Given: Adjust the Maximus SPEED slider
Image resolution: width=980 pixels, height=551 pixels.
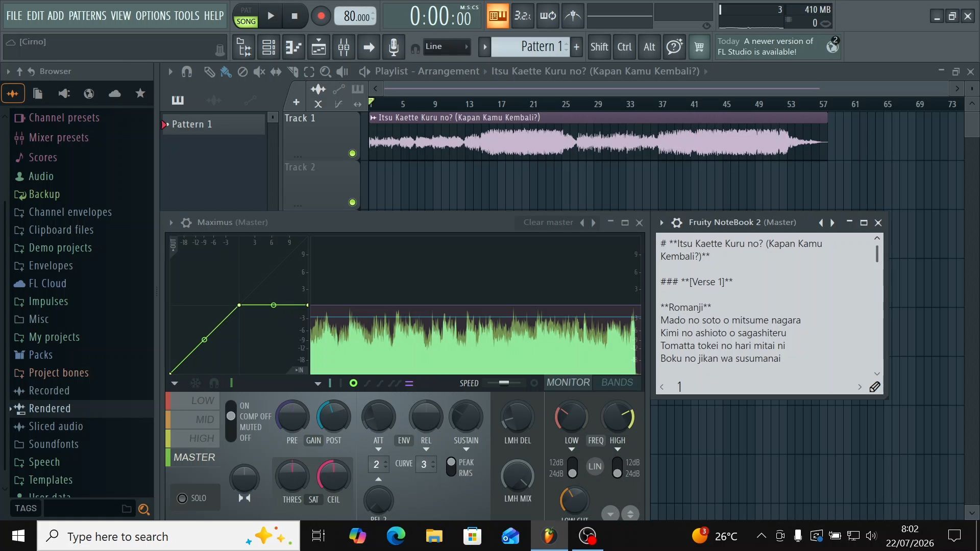Looking at the screenshot, I should tap(504, 383).
